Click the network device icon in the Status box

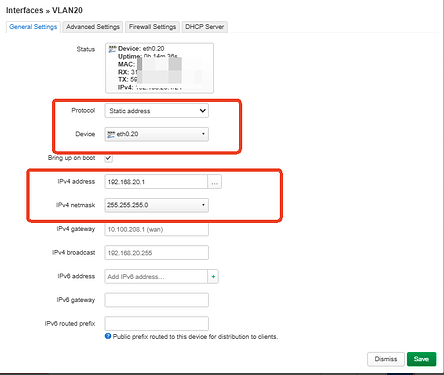click(x=112, y=49)
